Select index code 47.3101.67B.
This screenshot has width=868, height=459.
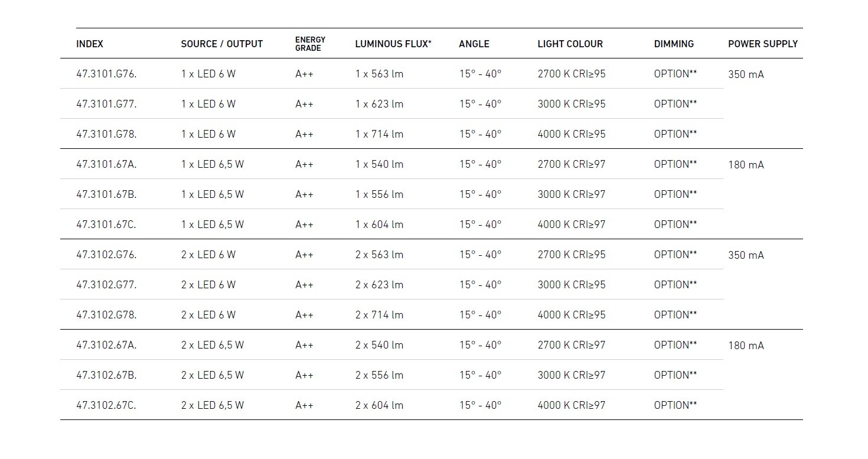point(106,194)
